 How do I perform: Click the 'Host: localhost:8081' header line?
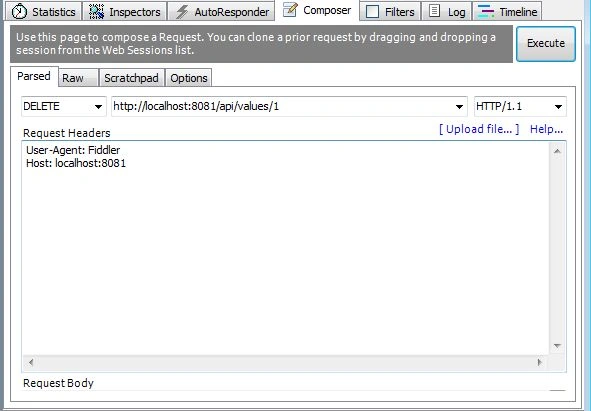pos(76,163)
